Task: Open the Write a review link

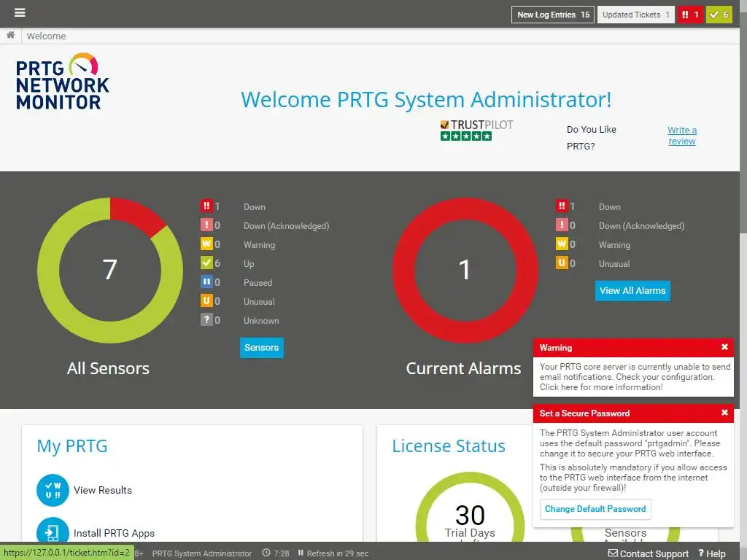Action: 682,136
